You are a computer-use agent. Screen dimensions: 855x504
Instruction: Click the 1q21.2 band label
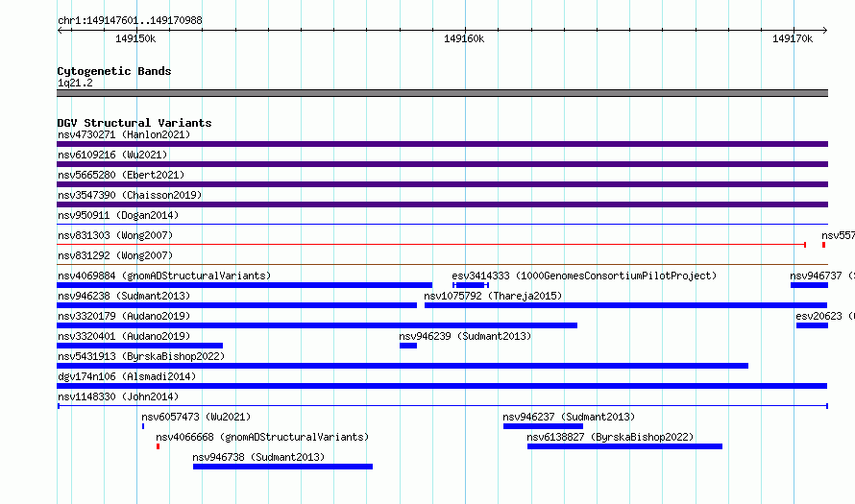click(75, 83)
